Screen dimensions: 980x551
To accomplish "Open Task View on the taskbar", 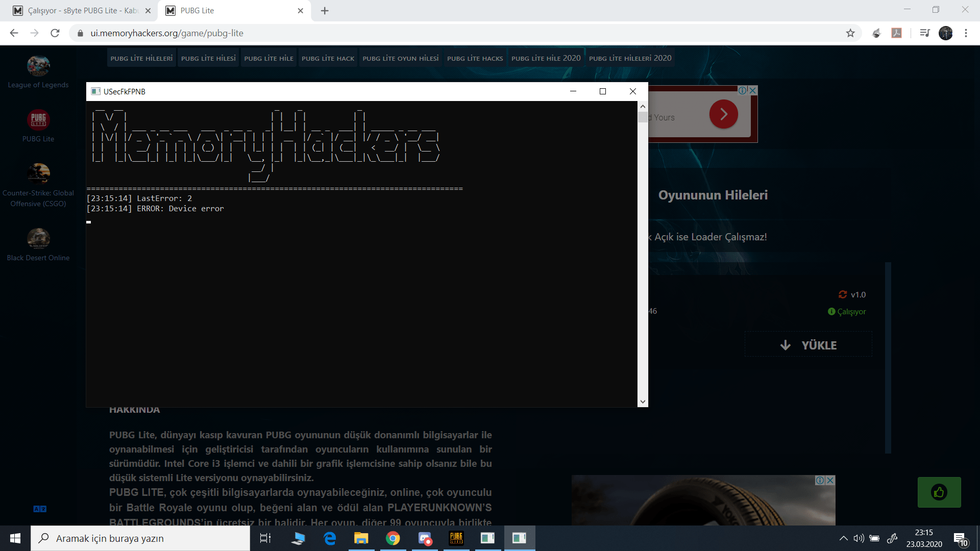I will (265, 538).
